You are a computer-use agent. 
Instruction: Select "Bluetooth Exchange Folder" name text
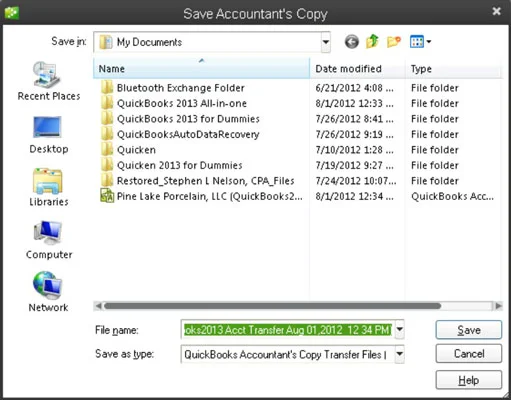click(x=181, y=88)
